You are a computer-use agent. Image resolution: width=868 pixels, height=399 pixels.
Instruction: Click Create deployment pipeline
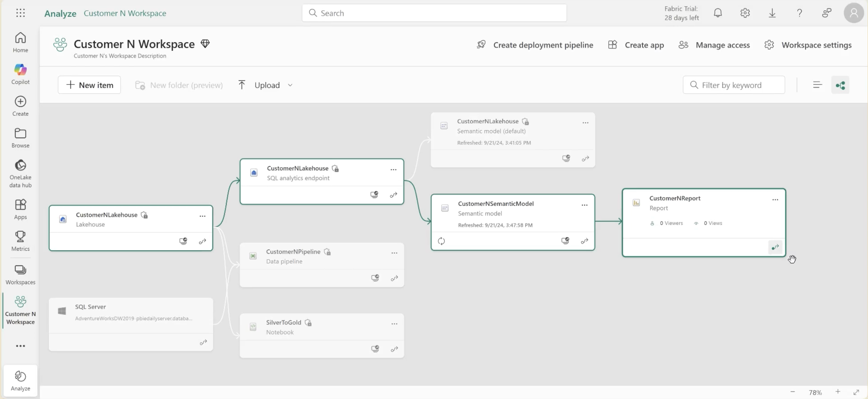point(535,45)
